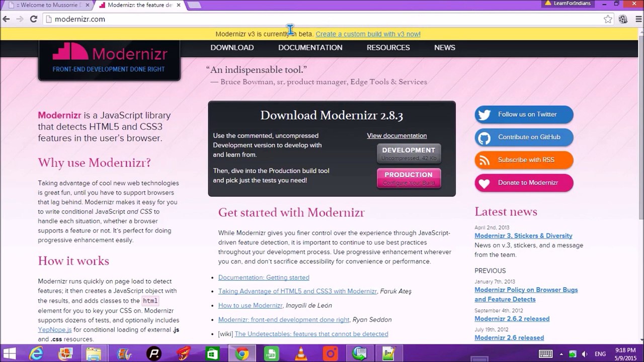Viewport: 644px width, 362px height.
Task: Open the RESOURCES nav menu item
Action: click(388, 48)
